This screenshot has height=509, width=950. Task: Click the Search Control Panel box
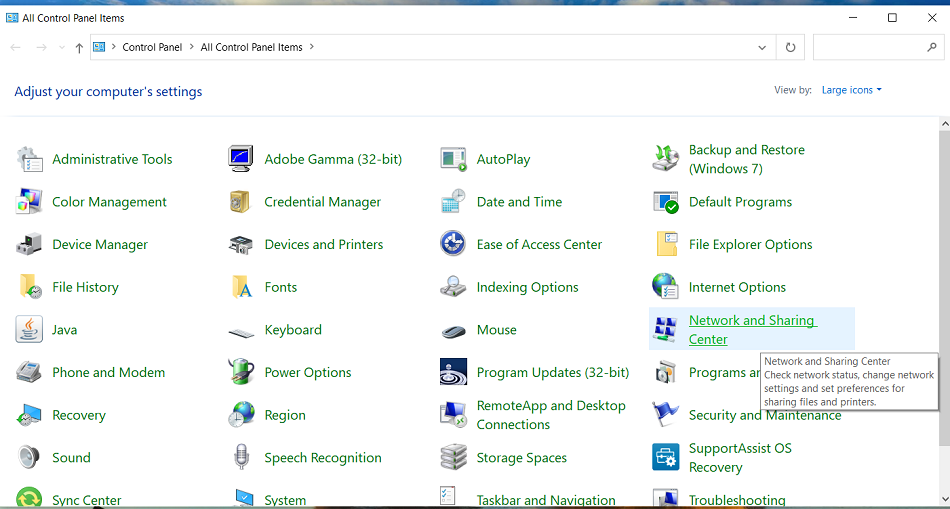870,47
